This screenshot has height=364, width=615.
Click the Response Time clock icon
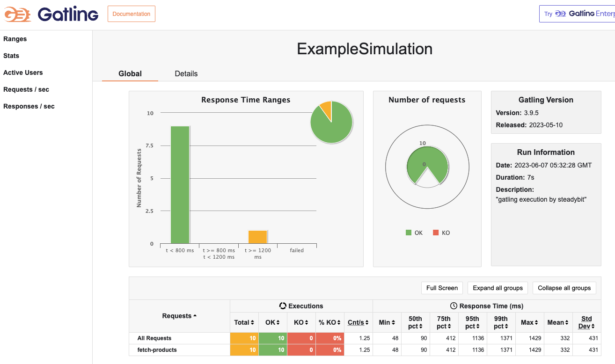tap(454, 306)
